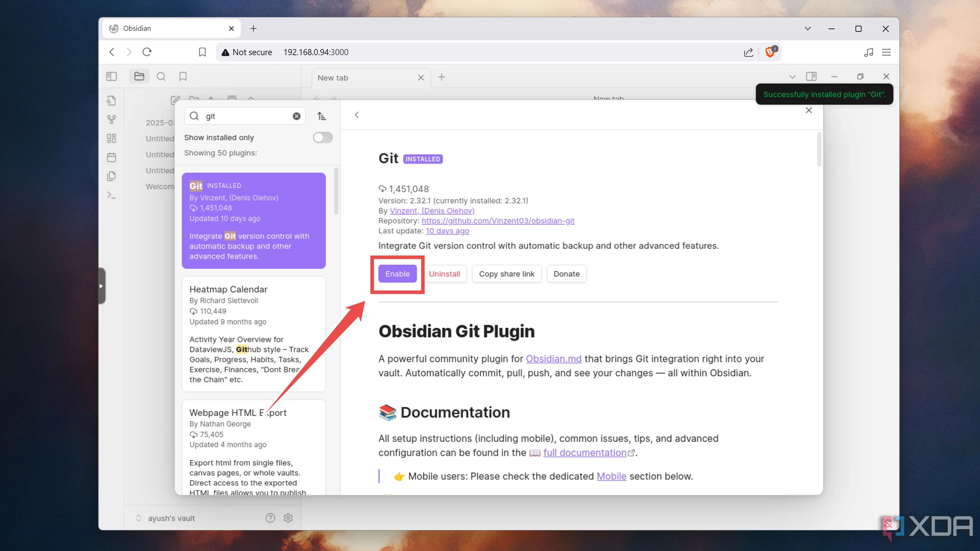Expand the browser tab search chevron
This screenshot has width=980, height=551.
(808, 29)
